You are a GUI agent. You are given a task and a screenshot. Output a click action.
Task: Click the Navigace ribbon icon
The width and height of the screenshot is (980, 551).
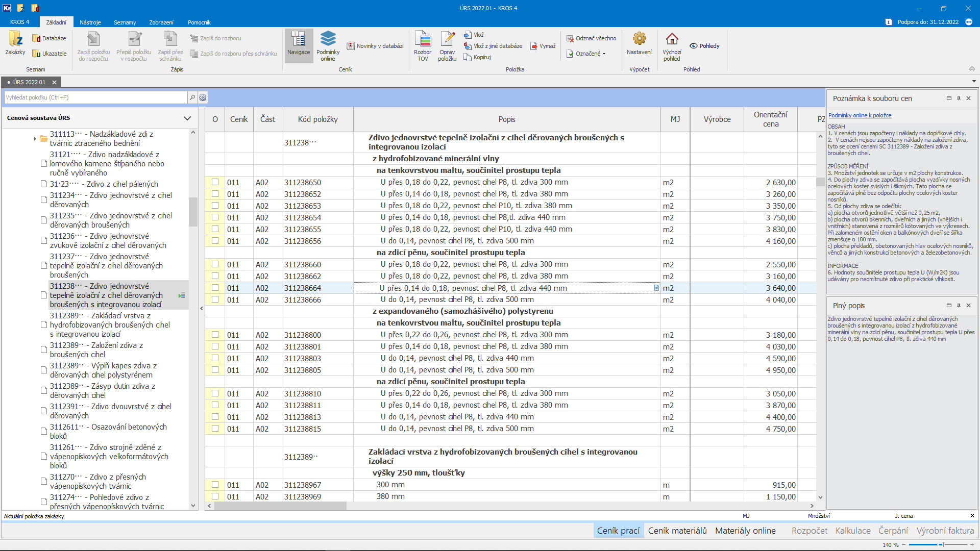point(299,39)
